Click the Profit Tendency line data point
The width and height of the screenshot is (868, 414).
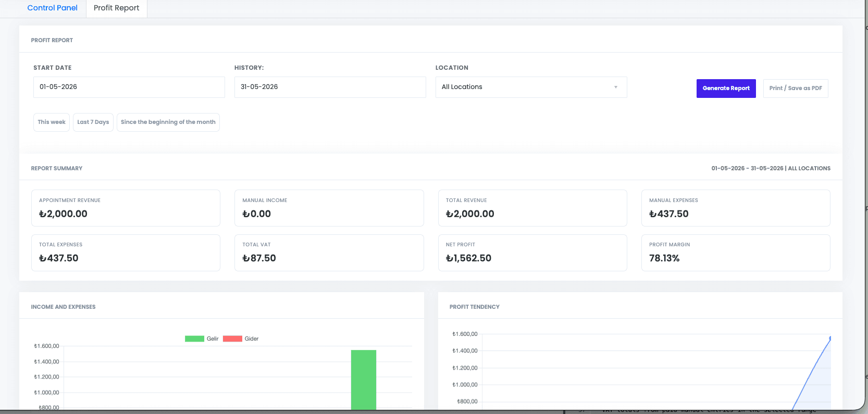coord(830,338)
